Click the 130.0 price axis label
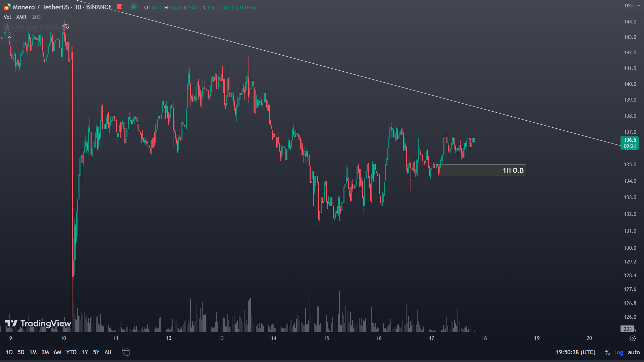This screenshot has height=362, width=644. pos(630,248)
